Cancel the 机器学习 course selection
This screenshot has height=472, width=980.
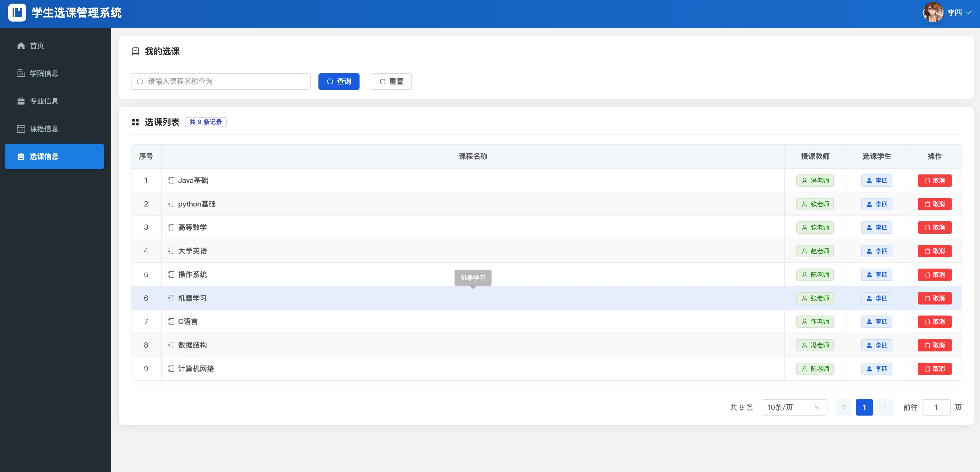[x=934, y=298]
